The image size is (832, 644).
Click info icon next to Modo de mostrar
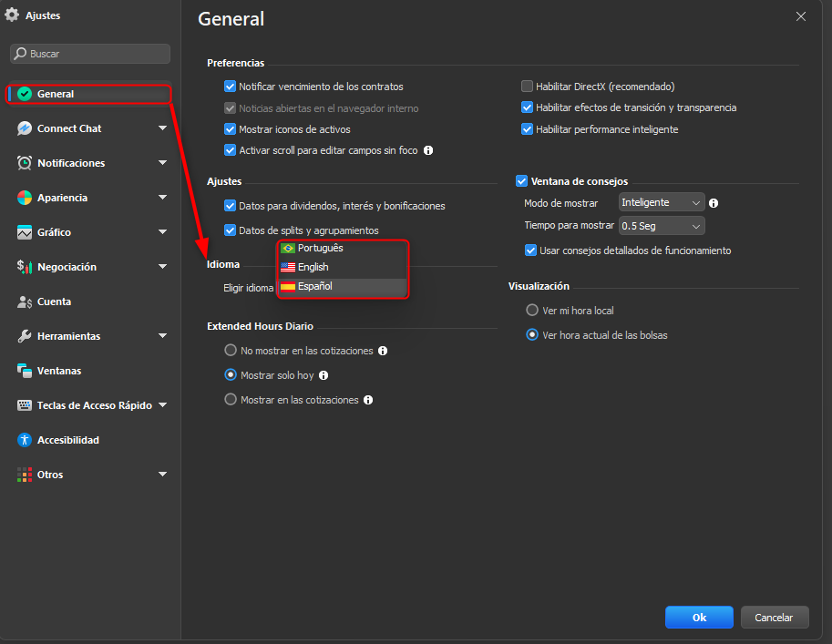tap(714, 203)
